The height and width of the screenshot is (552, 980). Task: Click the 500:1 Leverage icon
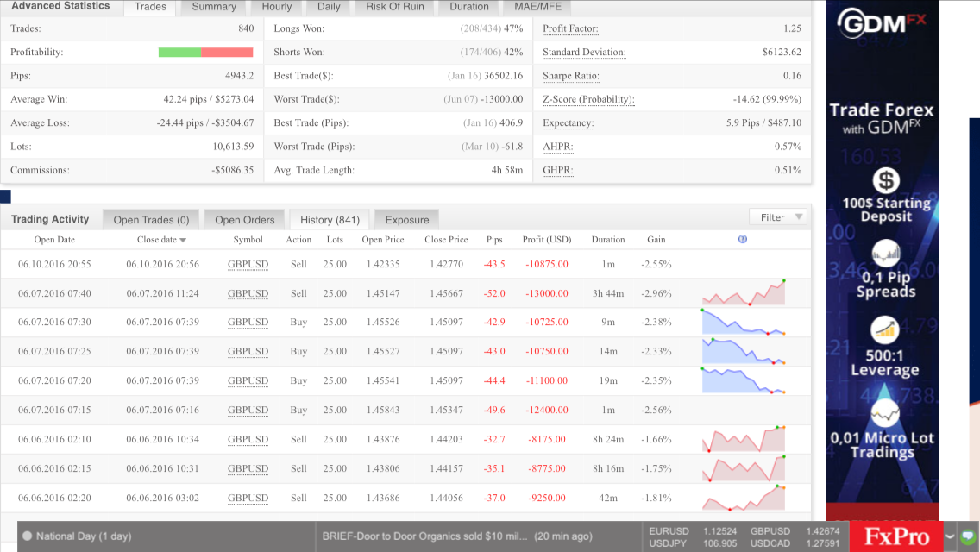click(x=884, y=329)
